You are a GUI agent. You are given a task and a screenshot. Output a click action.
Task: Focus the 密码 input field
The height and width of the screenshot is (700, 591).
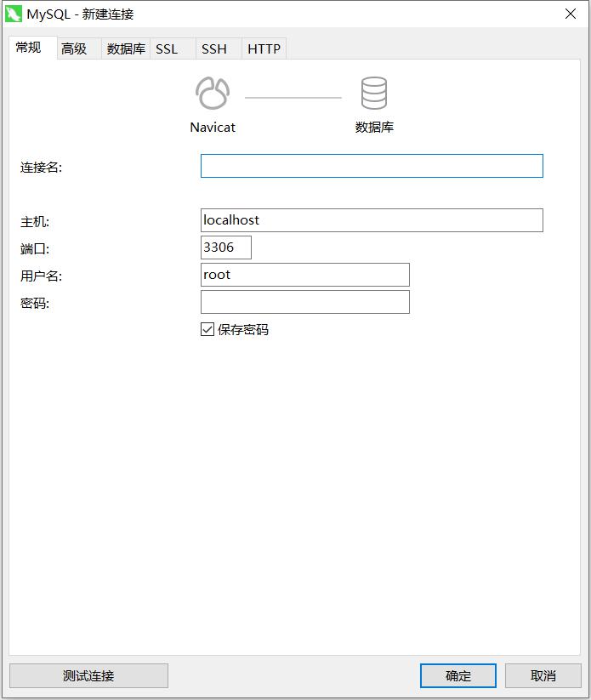click(x=305, y=302)
